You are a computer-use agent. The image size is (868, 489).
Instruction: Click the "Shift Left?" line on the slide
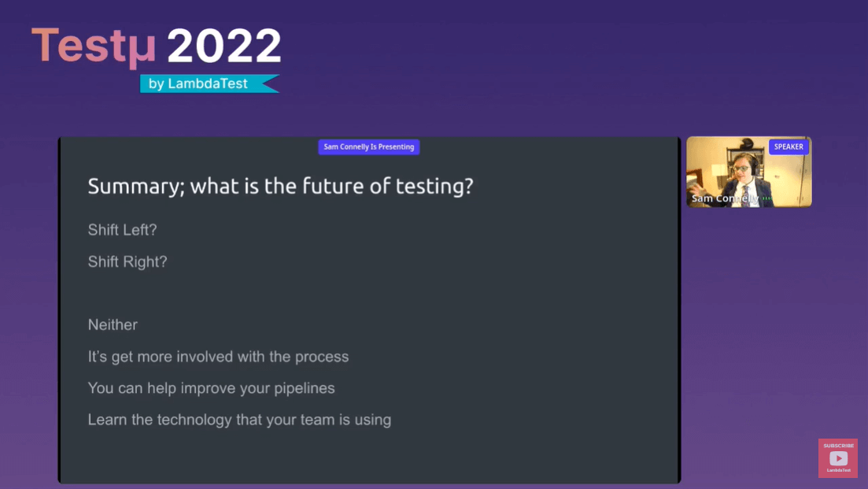pos(122,230)
